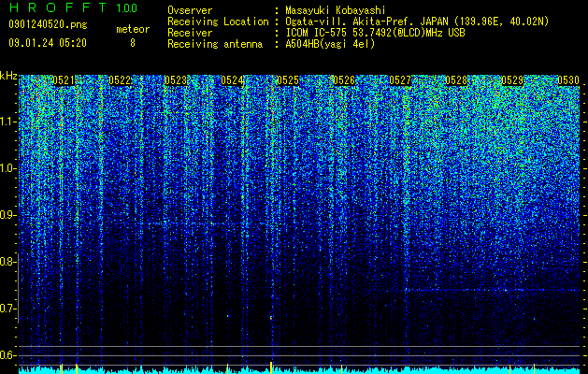Click the bright meteor echo spot near 0525
Screen dimensions: 588x374
tap(271, 318)
